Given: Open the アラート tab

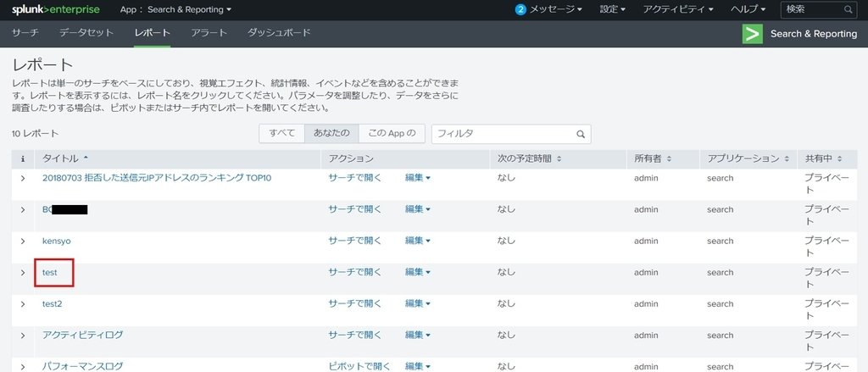Looking at the screenshot, I should 209,33.
